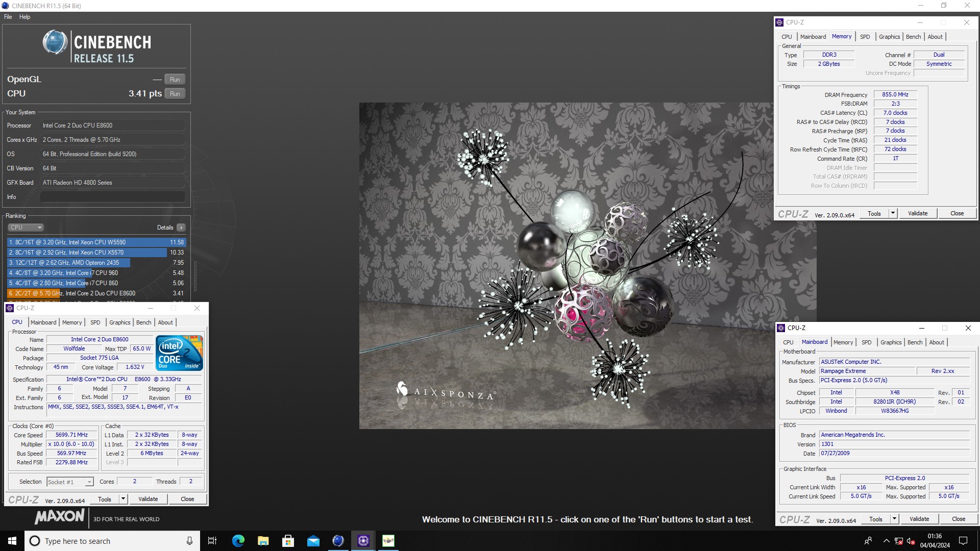The height and width of the screenshot is (551, 980).
Task: Expand Tools dropdown arrow in bottom-right CPU-Z
Action: [894, 519]
